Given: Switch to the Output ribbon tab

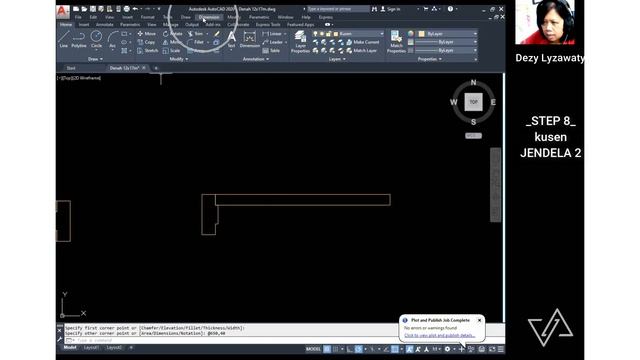Looking at the screenshot, I should pos(192,24).
